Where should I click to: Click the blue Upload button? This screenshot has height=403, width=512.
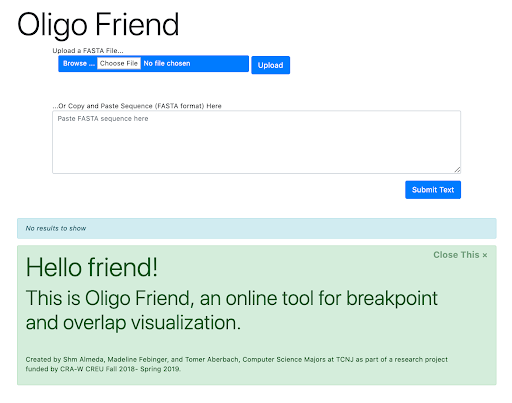[270, 65]
